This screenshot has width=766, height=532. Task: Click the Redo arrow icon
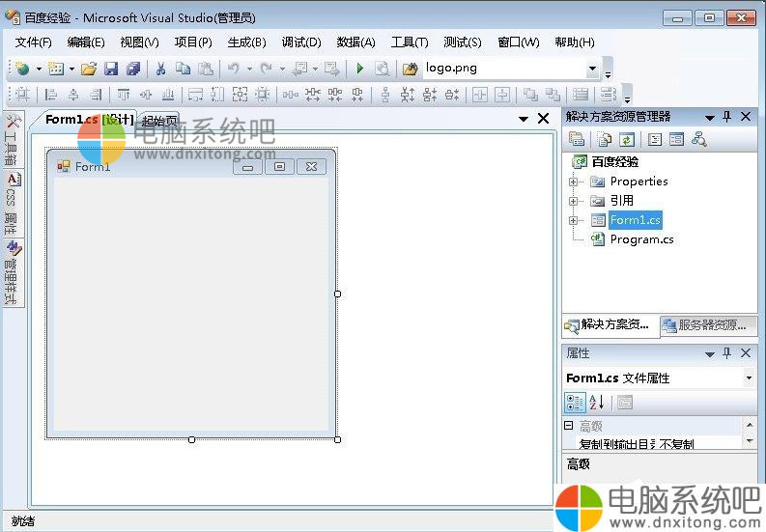[267, 69]
